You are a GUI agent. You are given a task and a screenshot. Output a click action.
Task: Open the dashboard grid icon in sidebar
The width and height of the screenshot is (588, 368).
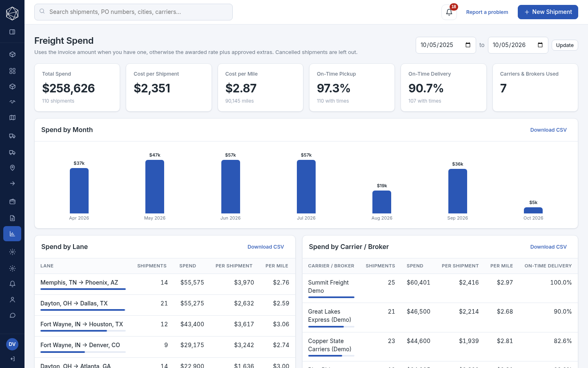(x=12, y=71)
